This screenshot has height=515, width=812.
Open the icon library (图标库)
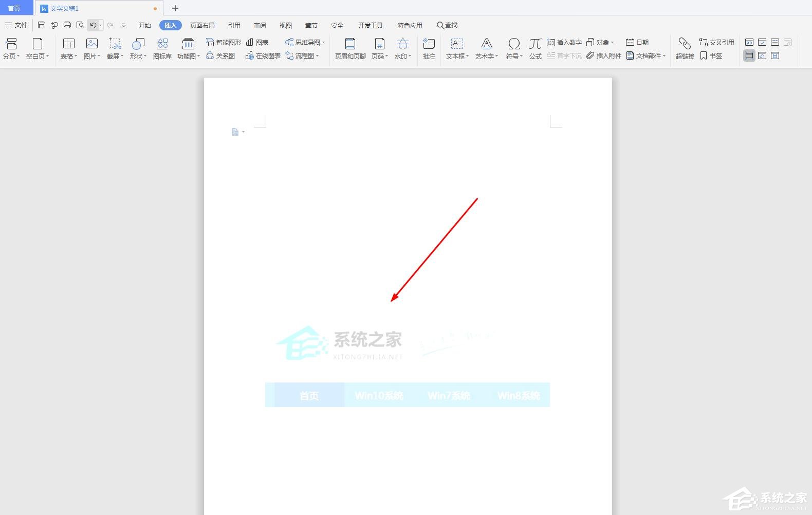pos(162,49)
